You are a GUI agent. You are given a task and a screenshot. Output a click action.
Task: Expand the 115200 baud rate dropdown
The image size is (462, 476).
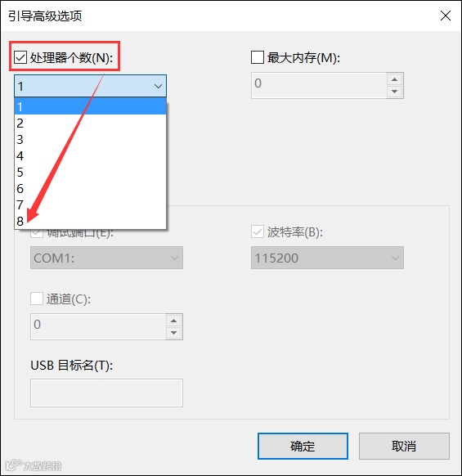[327, 258]
